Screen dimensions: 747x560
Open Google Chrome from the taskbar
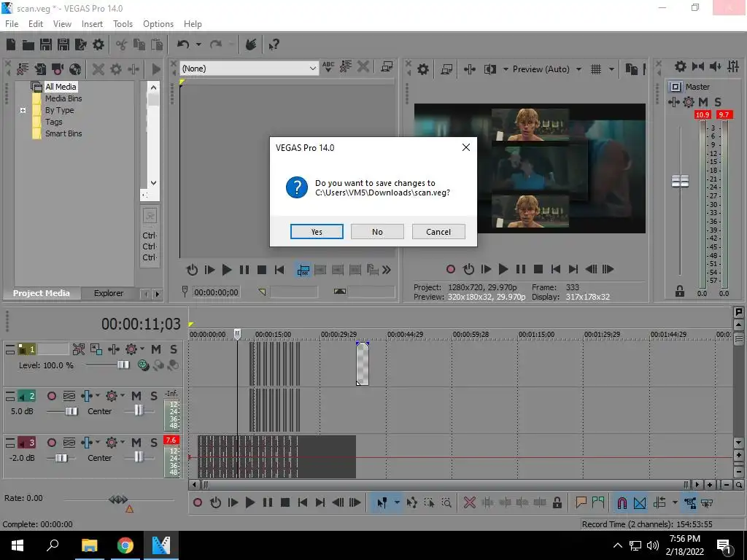pos(125,545)
